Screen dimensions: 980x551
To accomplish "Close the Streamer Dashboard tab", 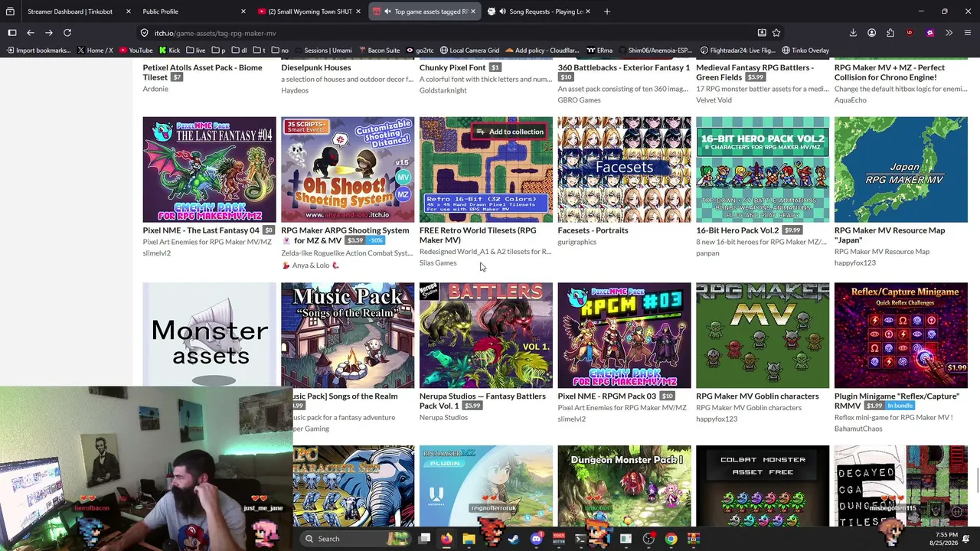I will click(x=128, y=11).
